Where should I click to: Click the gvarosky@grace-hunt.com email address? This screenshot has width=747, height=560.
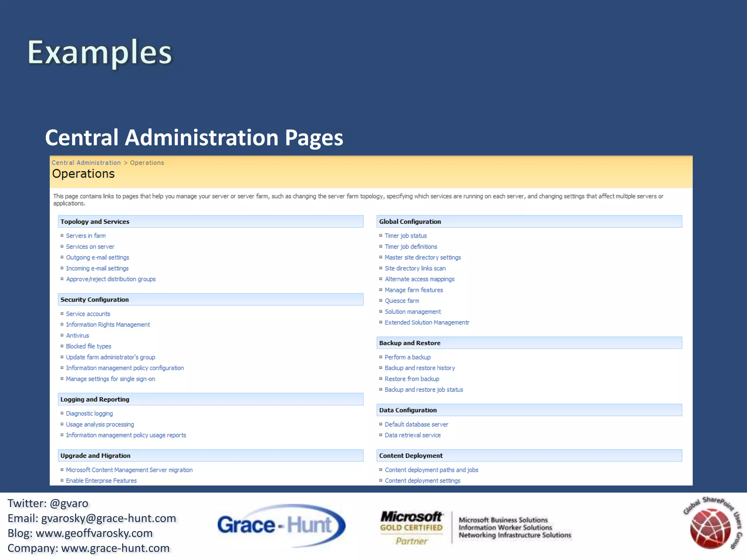pyautogui.click(x=109, y=518)
